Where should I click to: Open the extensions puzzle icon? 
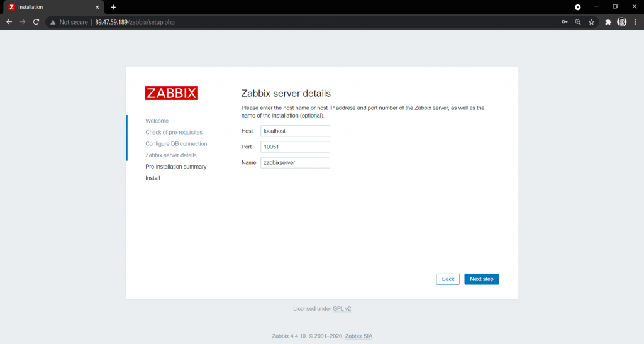point(608,22)
